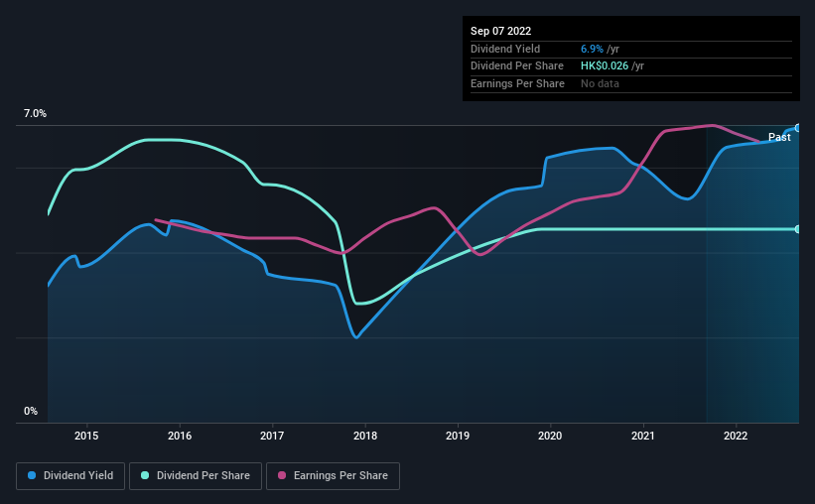
Task: Select the 2018 x-axis label
Action: point(365,436)
